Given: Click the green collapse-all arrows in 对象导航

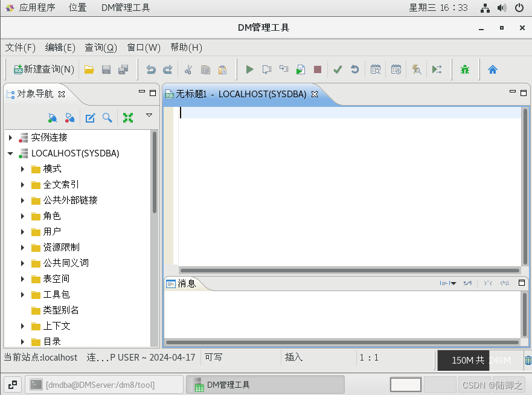Looking at the screenshot, I should 128,118.
